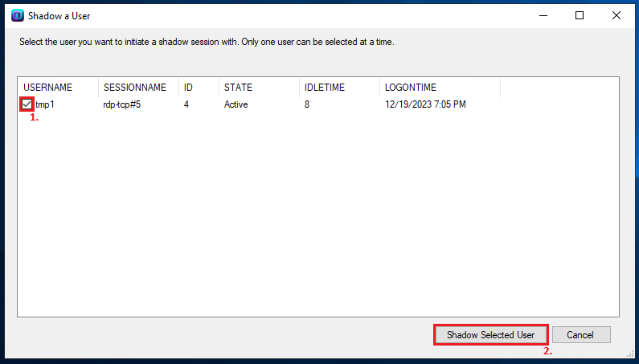
Task: Sort by the SESSIONNAME column header
Action: pyautogui.click(x=138, y=88)
